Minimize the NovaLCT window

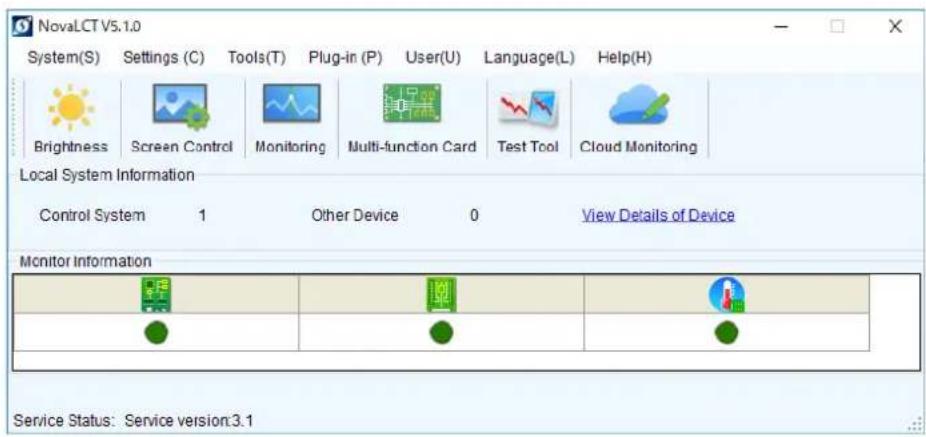(782, 27)
